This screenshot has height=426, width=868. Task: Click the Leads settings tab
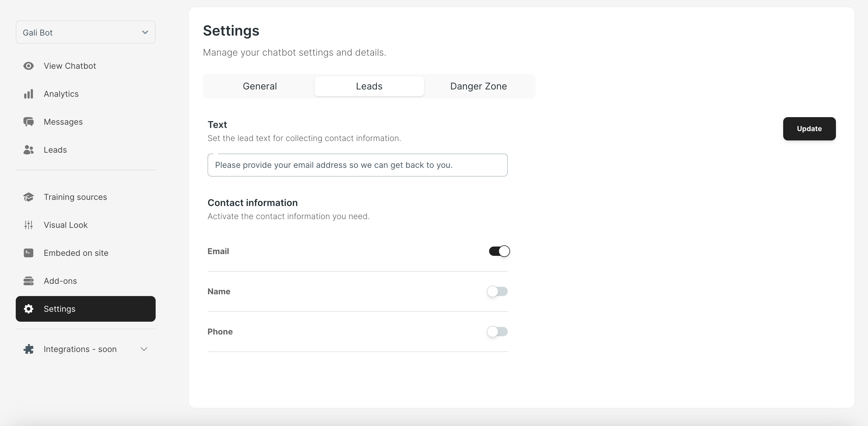369,86
